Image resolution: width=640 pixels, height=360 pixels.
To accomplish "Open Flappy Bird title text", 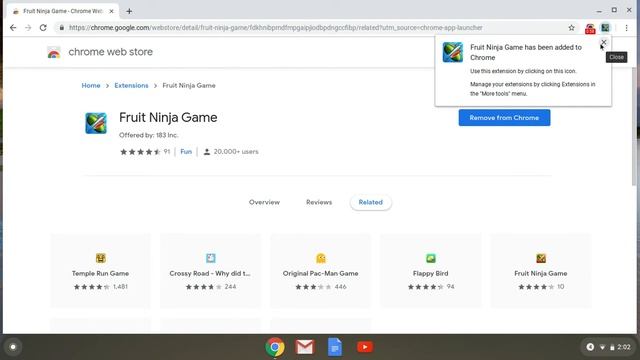I will point(431,273).
